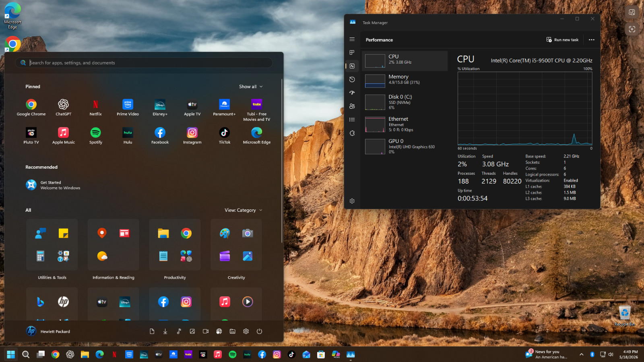Image resolution: width=644 pixels, height=362 pixels.
Task: Open Services page in Task Manager sidebar
Action: coord(352,133)
